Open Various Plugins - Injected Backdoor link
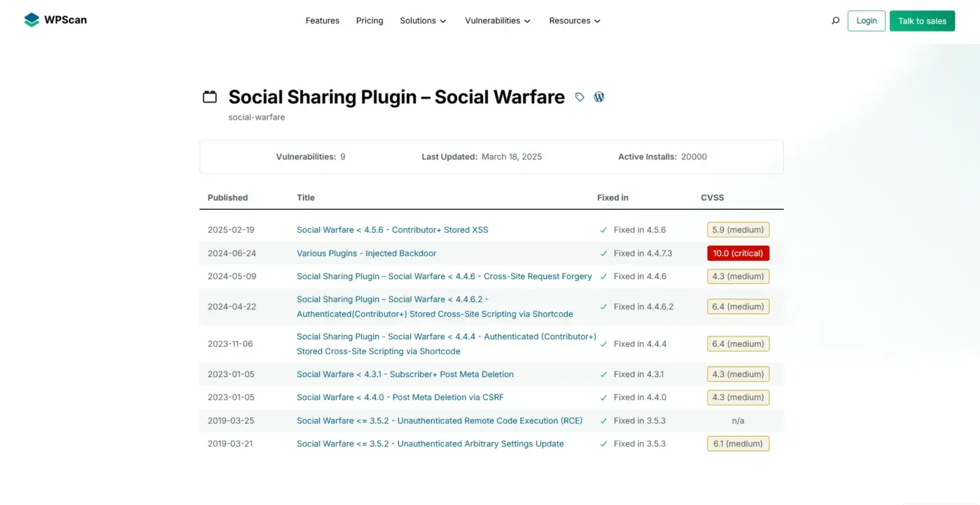The image size is (980, 505). (367, 253)
